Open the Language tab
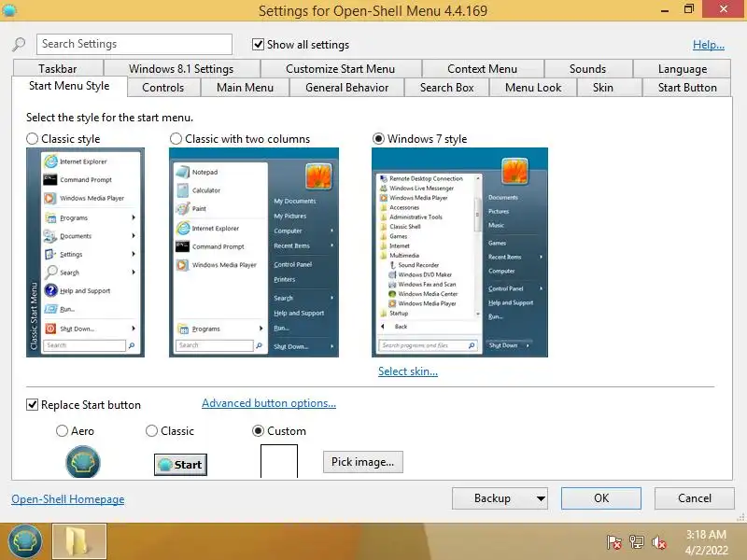This screenshot has height=560, width=747. pos(683,68)
